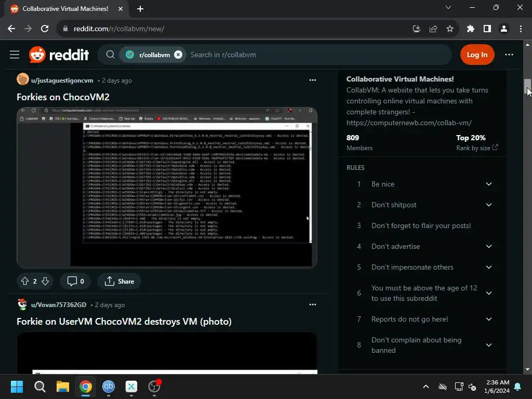The height and width of the screenshot is (399, 532).
Task: Click the page vertical scrollbar thumb
Action: (527, 87)
